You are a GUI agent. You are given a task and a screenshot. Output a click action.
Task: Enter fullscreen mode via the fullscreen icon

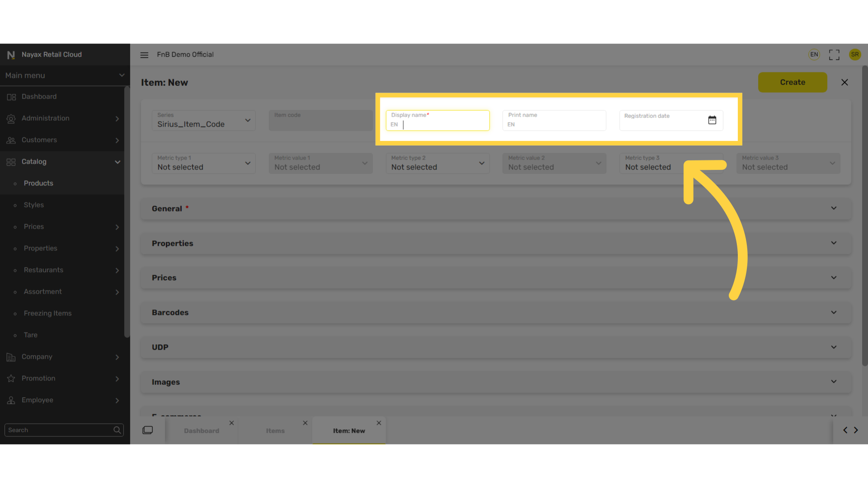834,55
